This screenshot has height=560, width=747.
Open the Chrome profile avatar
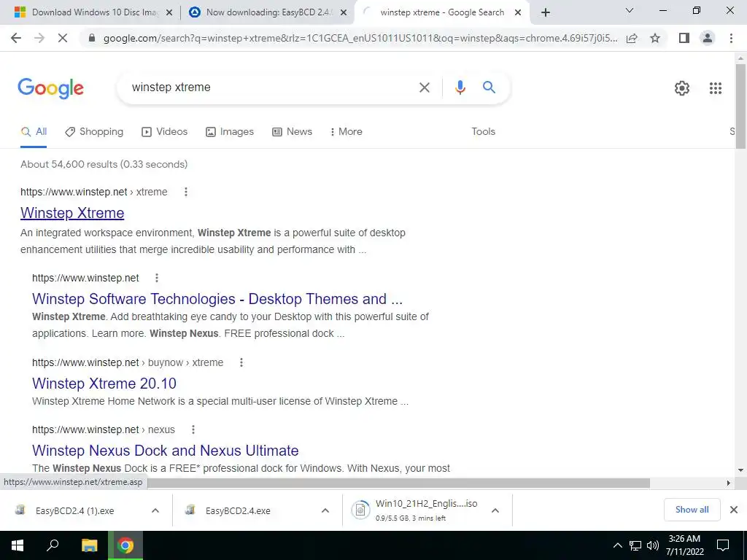pyautogui.click(x=708, y=38)
